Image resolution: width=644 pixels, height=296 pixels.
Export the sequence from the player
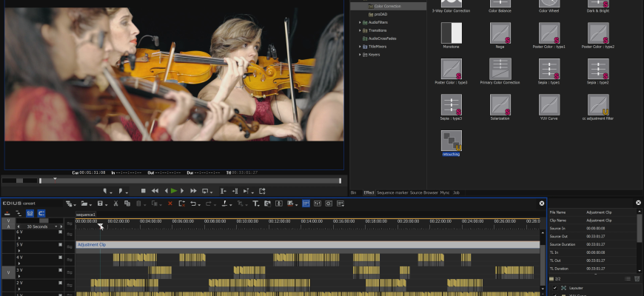pyautogui.click(x=262, y=191)
